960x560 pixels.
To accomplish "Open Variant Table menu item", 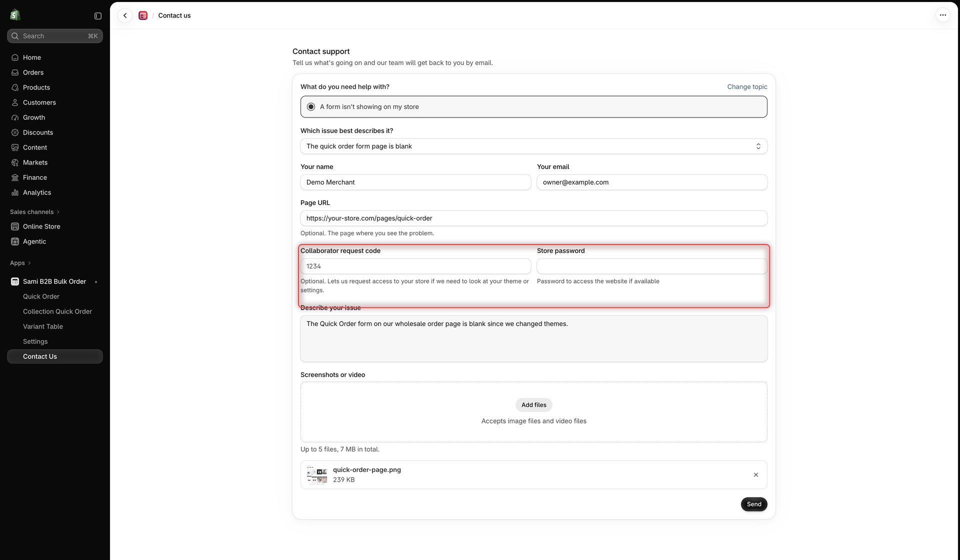I will point(43,326).
